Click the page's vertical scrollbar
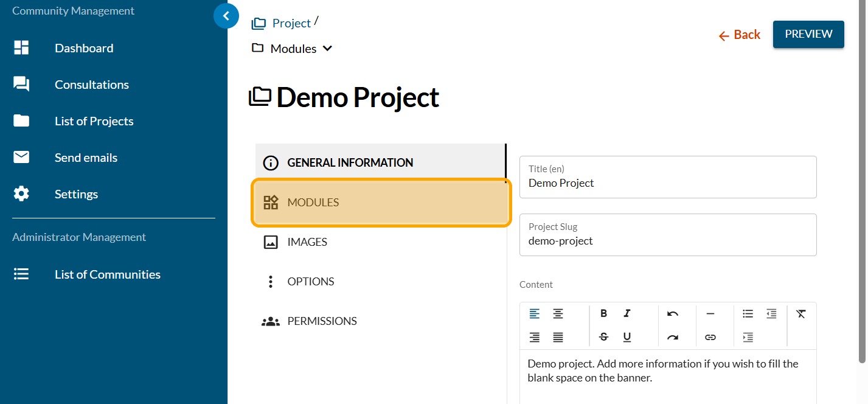Viewport: 868px width, 404px height. tap(861, 183)
